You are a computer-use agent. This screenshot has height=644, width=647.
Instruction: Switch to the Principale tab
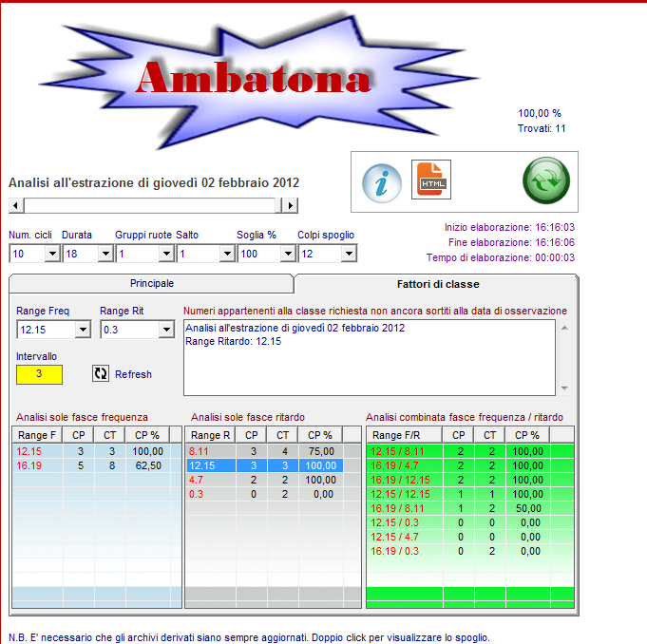[x=151, y=283]
